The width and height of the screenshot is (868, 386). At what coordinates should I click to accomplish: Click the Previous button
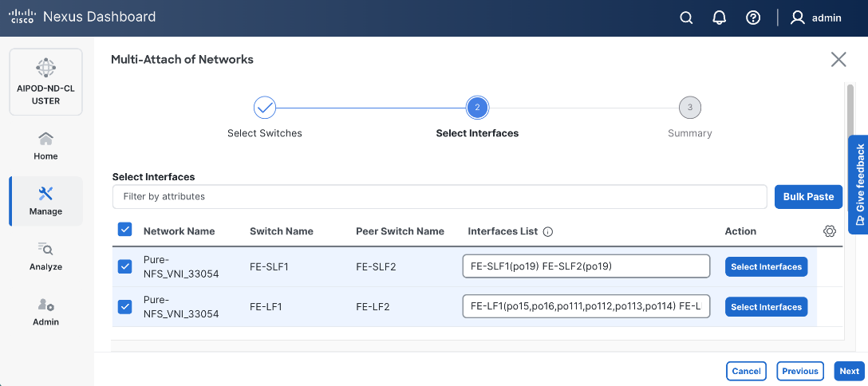click(x=800, y=371)
